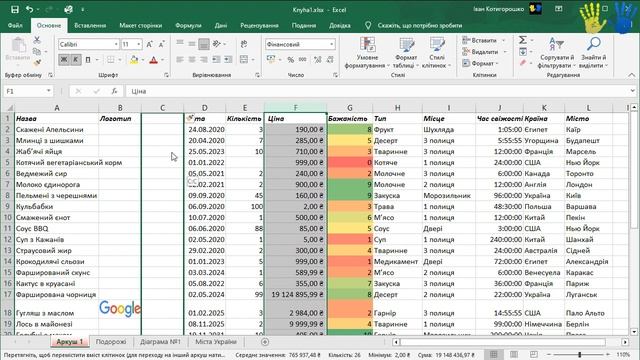The height and width of the screenshot is (360, 640).
Task: Open the Name Box F1 dropdown
Action: point(49,91)
